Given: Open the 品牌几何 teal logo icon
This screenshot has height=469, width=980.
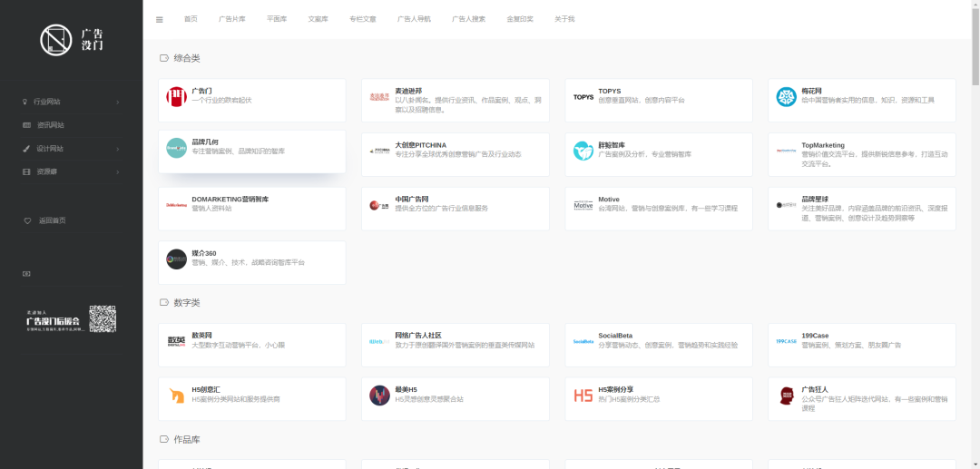Looking at the screenshot, I should pos(176,148).
